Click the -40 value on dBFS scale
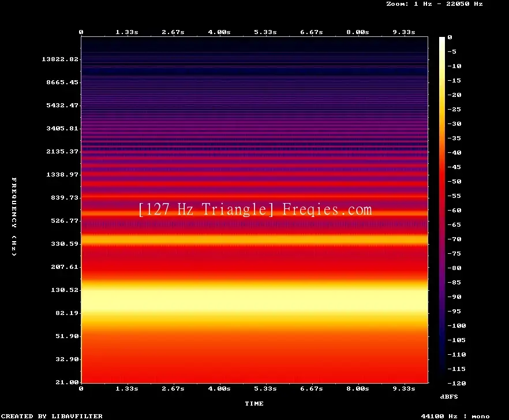Image resolution: width=509 pixels, height=420 pixels. 454,152
